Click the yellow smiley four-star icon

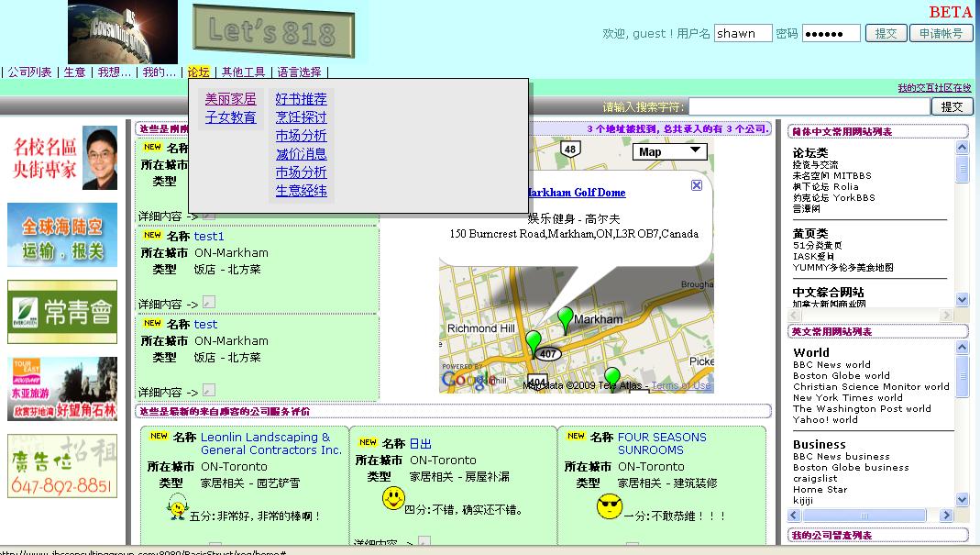(x=393, y=499)
